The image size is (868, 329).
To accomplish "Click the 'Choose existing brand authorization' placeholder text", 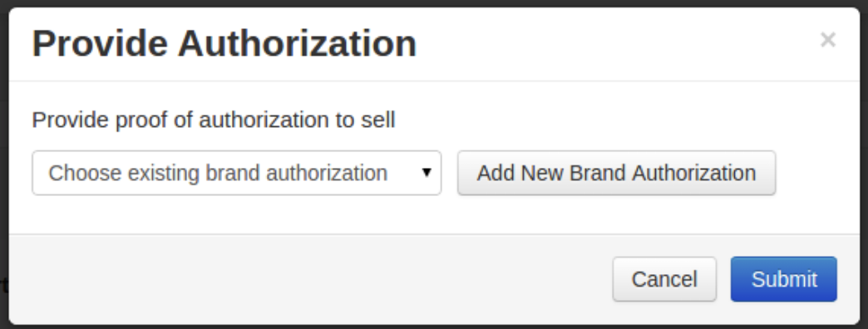I will 218,173.
